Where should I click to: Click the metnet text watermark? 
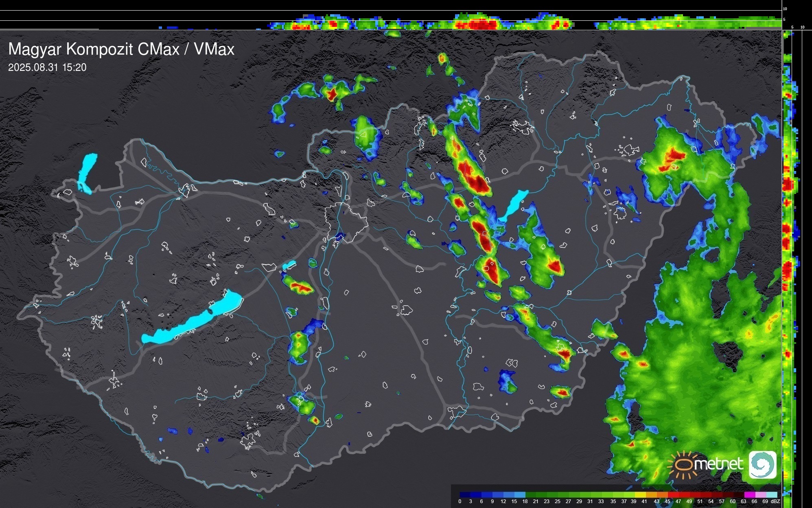click(718, 464)
